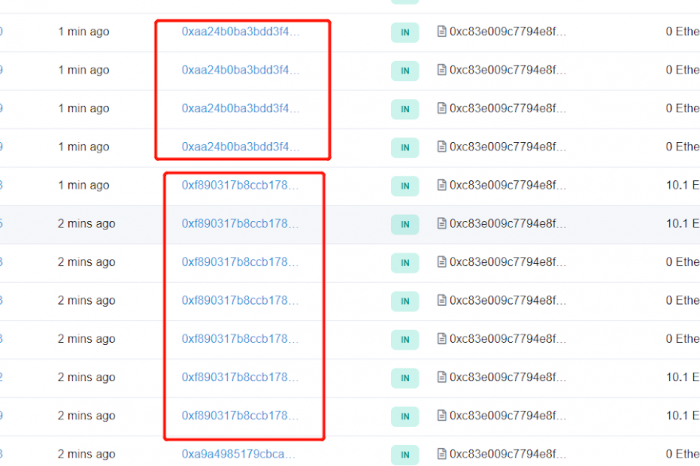Click contract icon in last 0xaa24b0ba3bdd3f4 row
The height and width of the screenshot is (466, 700).
click(x=442, y=147)
